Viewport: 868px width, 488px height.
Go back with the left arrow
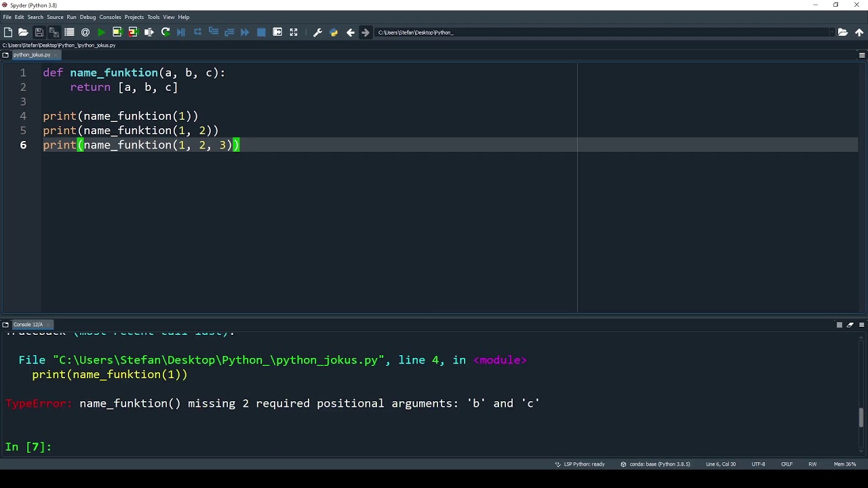pos(351,32)
